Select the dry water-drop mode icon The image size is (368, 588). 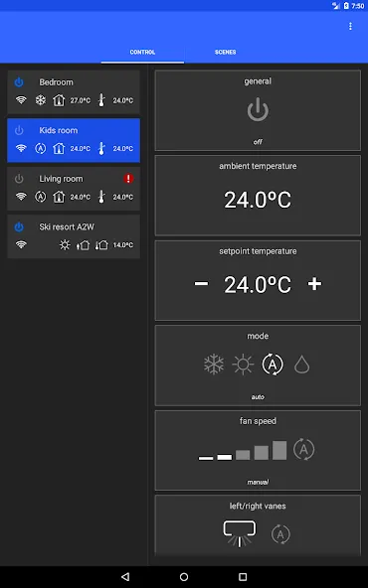point(302,365)
